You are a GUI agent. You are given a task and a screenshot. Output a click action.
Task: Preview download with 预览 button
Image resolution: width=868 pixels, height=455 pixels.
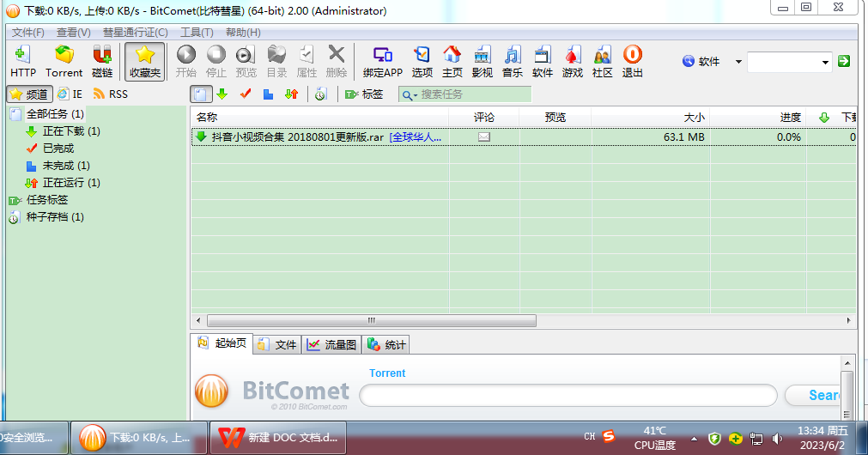(x=246, y=62)
